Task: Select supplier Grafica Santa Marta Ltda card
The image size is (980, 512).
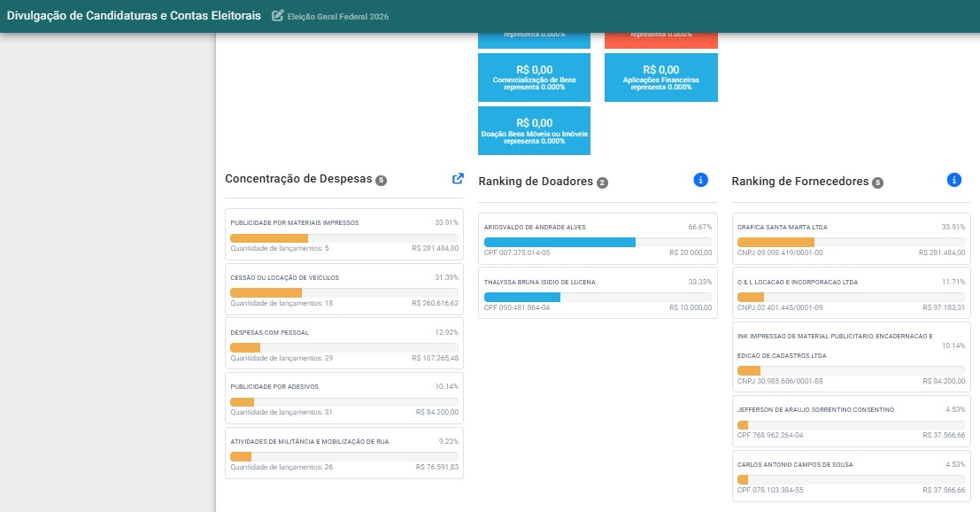Action: click(852, 239)
